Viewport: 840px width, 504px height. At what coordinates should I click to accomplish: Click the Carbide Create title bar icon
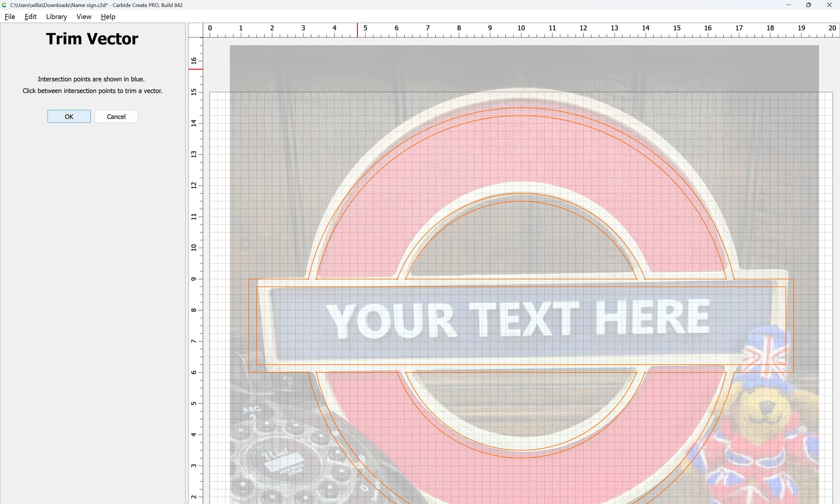(4, 5)
